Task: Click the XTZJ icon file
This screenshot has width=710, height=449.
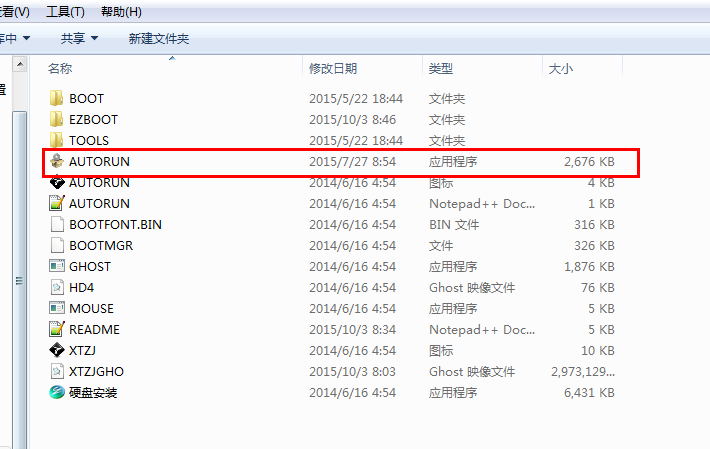Action: (x=57, y=350)
